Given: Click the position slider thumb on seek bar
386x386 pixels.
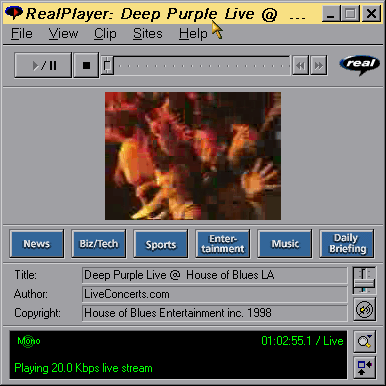Looking at the screenshot, I should coord(107,65).
